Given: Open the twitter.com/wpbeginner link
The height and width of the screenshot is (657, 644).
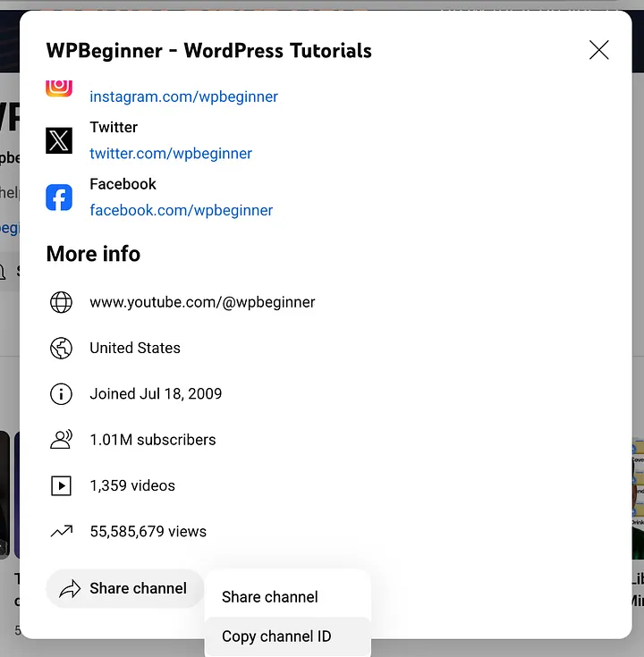Looking at the screenshot, I should click(x=171, y=154).
